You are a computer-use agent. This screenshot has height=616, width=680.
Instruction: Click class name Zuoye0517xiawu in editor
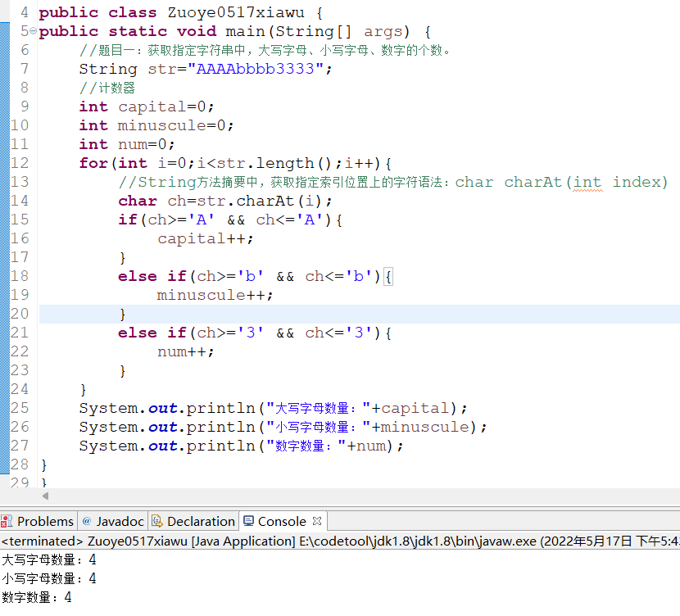pyautogui.click(x=236, y=12)
